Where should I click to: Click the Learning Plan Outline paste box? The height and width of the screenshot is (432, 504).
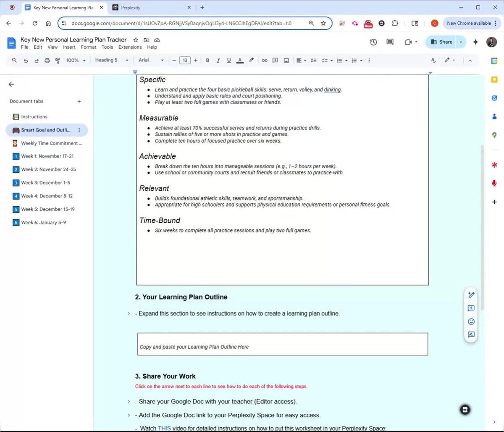point(283,344)
